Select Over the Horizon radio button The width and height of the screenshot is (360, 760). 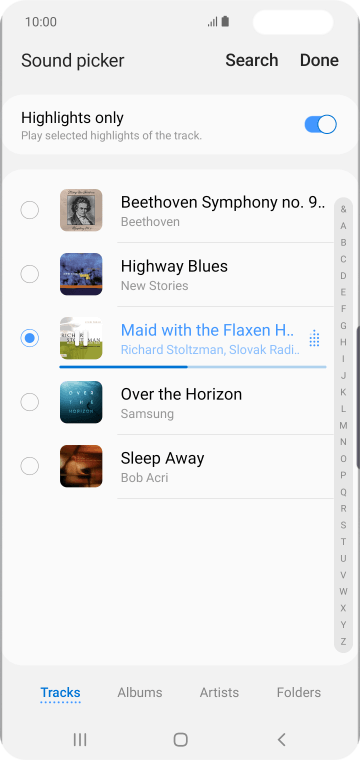tap(30, 402)
